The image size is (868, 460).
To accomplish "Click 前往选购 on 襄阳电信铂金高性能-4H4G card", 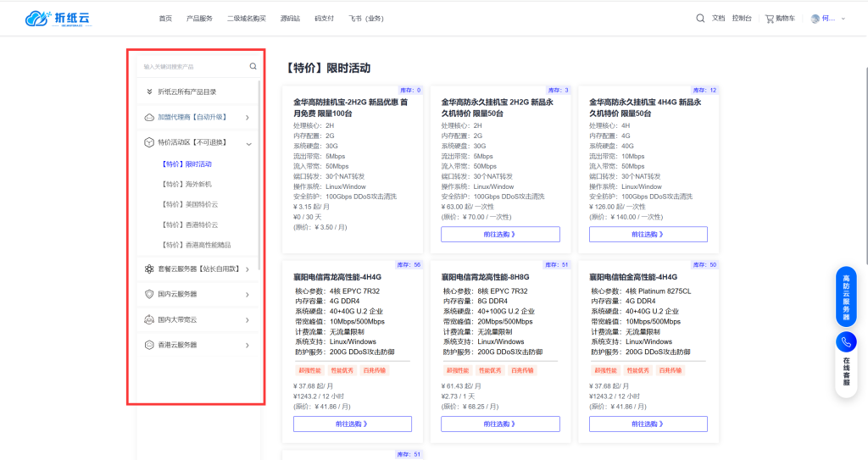I will coord(648,424).
